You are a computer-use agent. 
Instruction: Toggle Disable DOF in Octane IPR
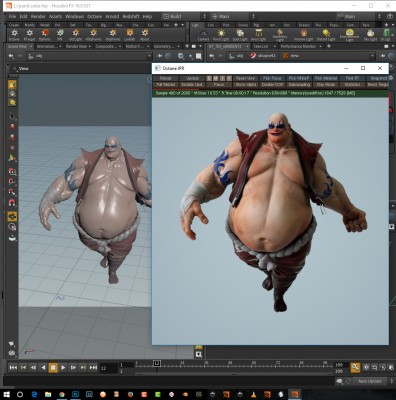tap(272, 85)
